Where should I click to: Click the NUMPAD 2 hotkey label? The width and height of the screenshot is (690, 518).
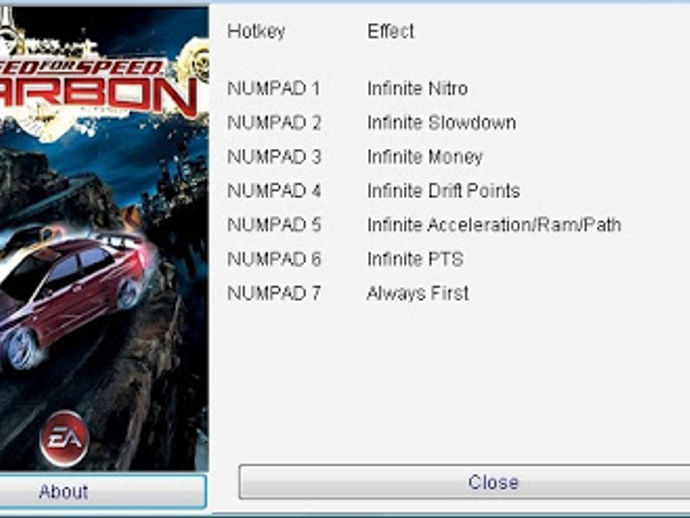tap(274, 122)
